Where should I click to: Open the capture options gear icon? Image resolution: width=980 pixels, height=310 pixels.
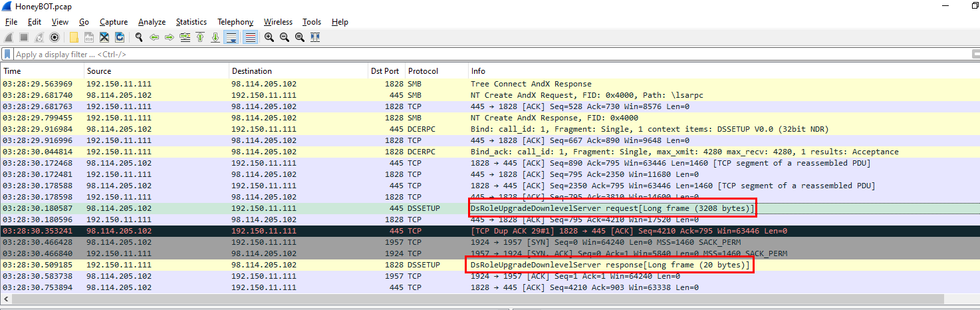[55, 37]
